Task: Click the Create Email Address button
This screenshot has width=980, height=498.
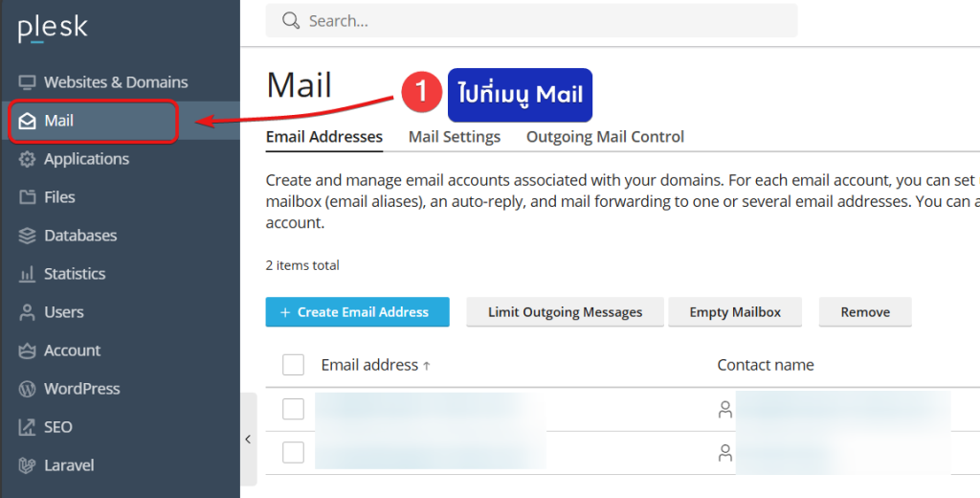Action: click(357, 312)
